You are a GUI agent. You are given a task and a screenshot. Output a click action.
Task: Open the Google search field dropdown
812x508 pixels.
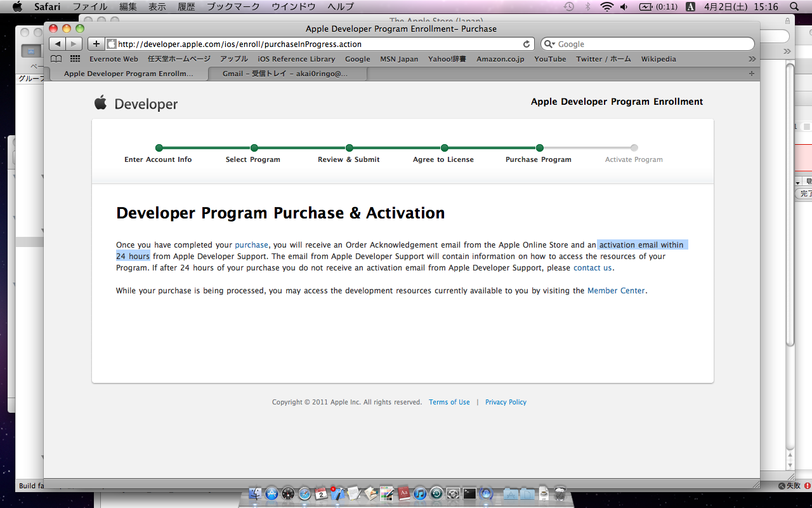pyautogui.click(x=549, y=44)
